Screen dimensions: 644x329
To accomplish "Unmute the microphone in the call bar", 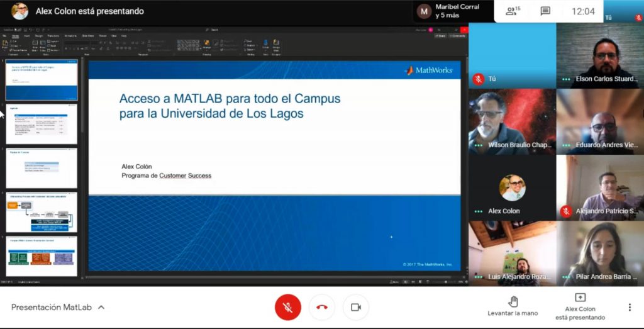I will point(287,307).
